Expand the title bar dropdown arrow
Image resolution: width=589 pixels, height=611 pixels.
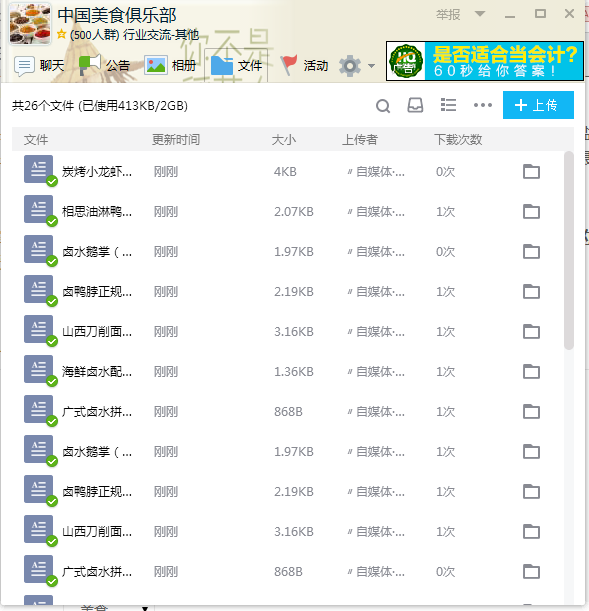[480, 14]
